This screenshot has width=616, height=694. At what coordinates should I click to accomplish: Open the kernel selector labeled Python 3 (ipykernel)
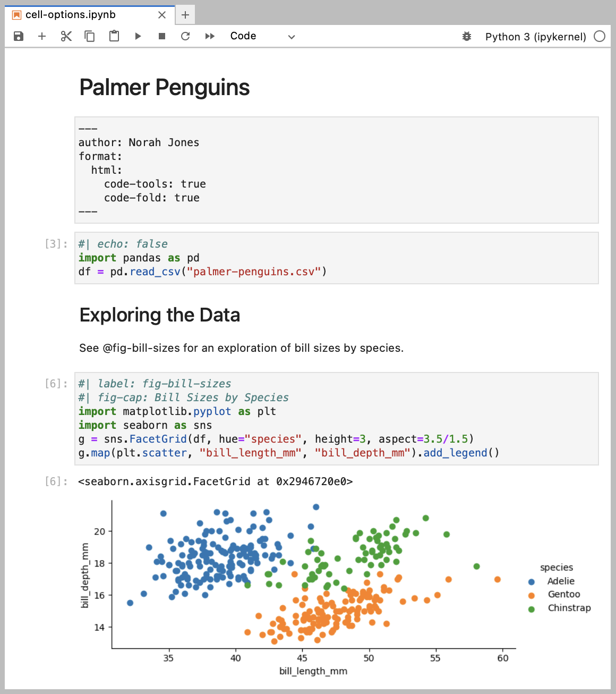tap(535, 36)
